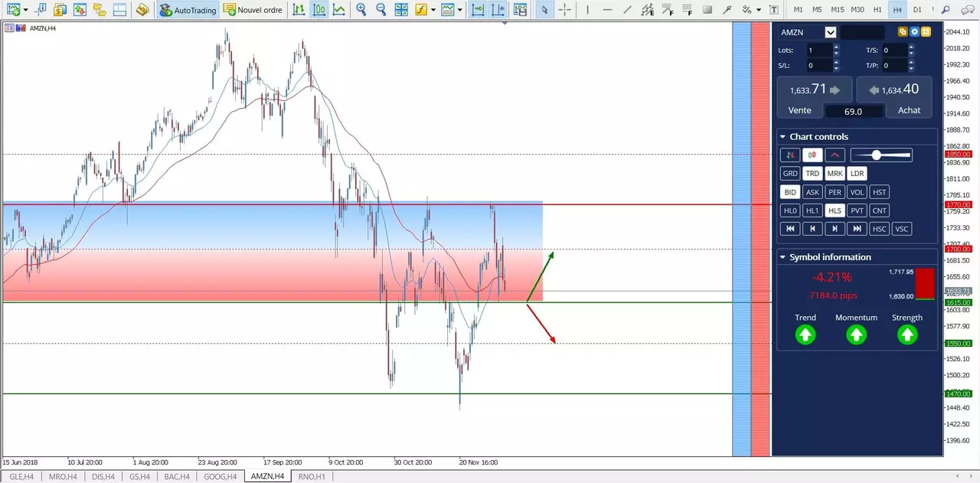The width and height of the screenshot is (980, 483).
Task: Open new chart dropdown arrow
Action: click(x=25, y=10)
